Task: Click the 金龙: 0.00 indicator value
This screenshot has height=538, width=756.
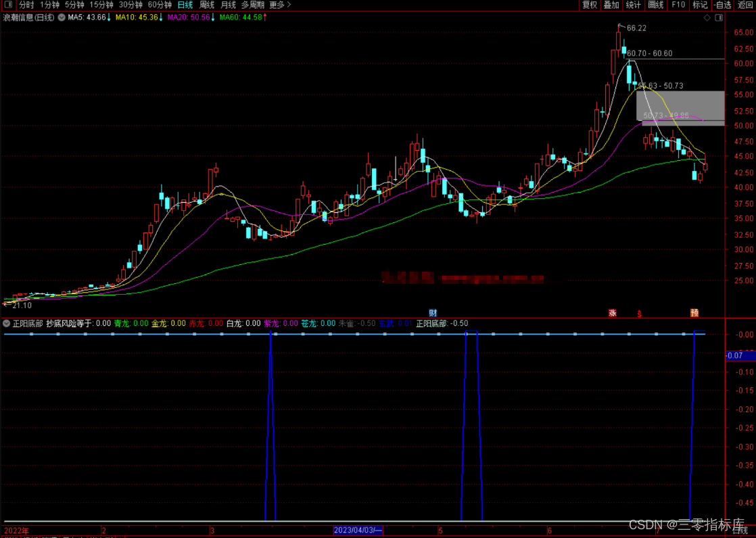Action: click(169, 324)
